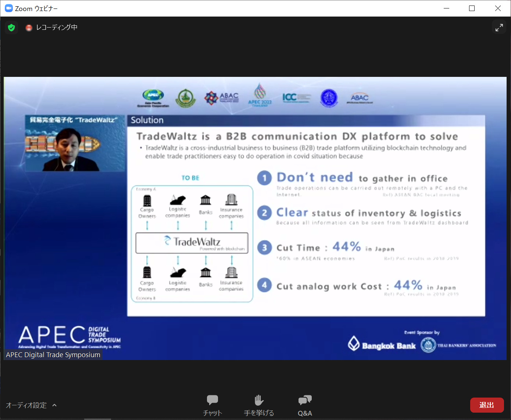511x420 pixels.
Task: Click the Bangkok Bank sponsor logo
Action: click(382, 344)
